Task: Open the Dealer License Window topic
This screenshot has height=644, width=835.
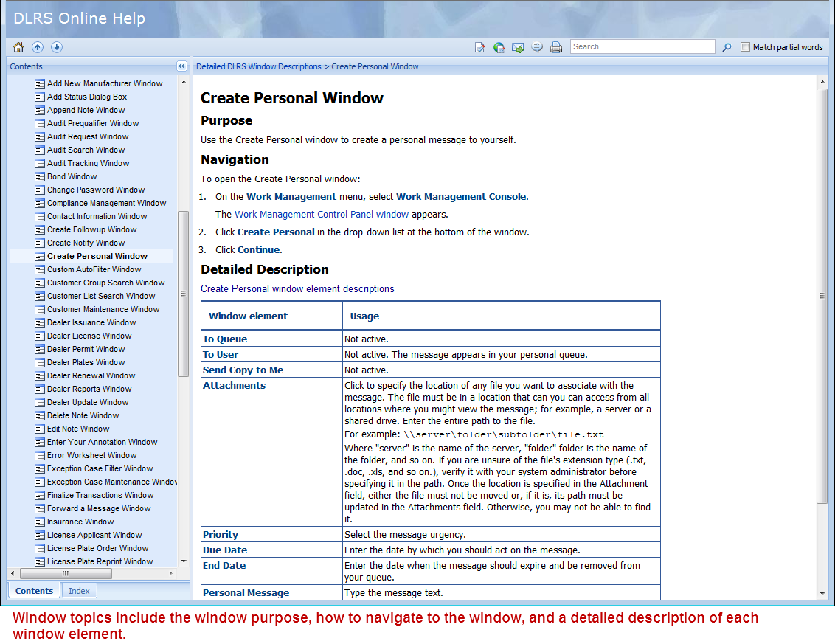Action: pyautogui.click(x=89, y=336)
